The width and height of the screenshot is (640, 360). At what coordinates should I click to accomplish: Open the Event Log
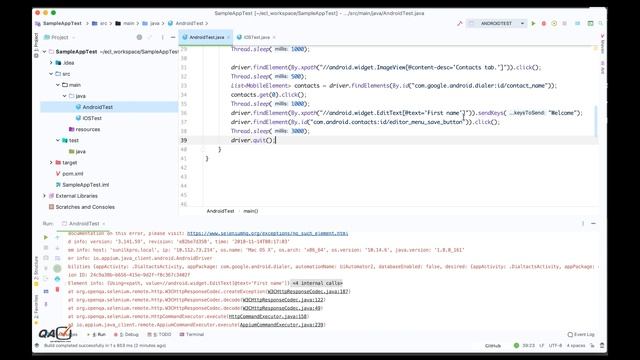tap(581, 334)
